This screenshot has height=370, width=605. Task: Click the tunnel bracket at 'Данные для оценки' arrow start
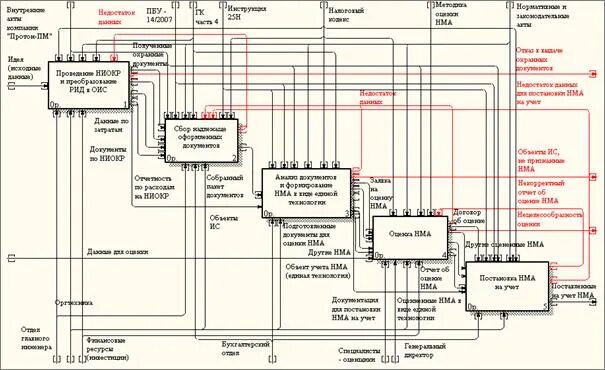[11, 258]
